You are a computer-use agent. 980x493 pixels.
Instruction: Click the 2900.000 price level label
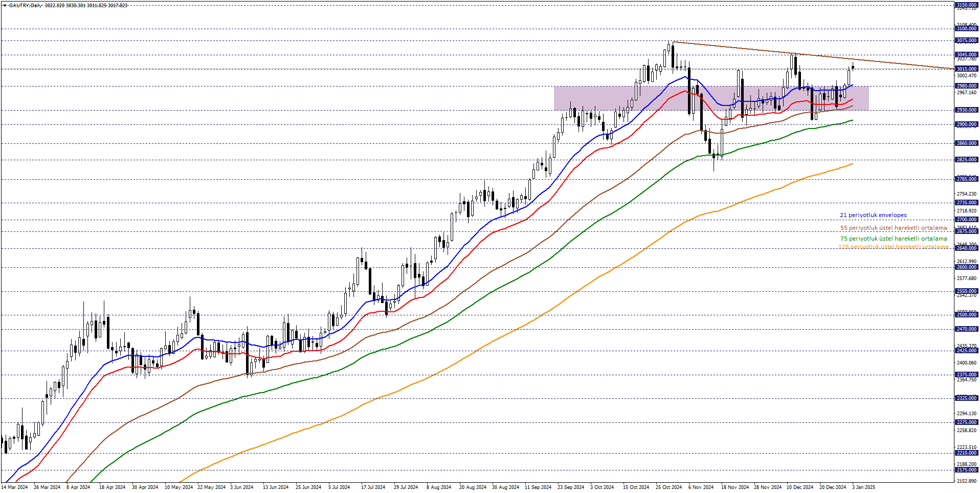967,124
